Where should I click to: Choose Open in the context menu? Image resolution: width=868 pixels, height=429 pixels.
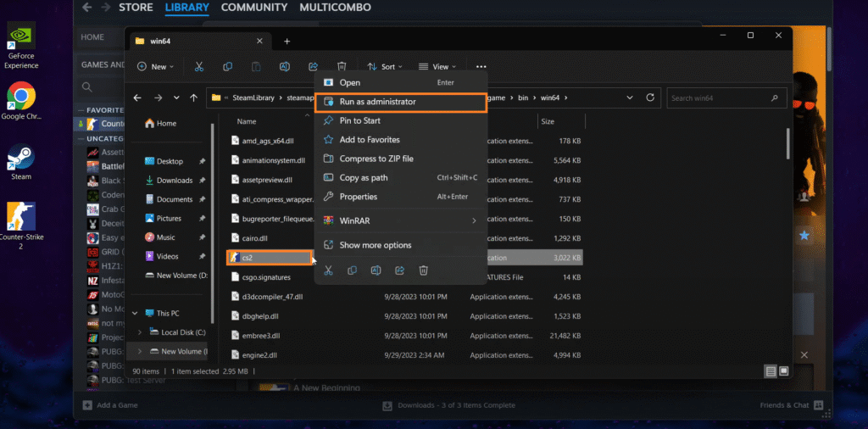[401, 82]
